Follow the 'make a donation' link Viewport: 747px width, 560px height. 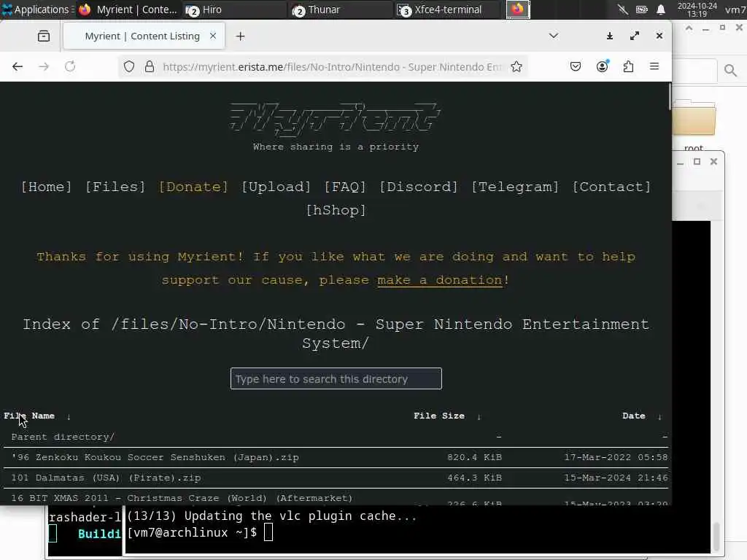click(440, 280)
